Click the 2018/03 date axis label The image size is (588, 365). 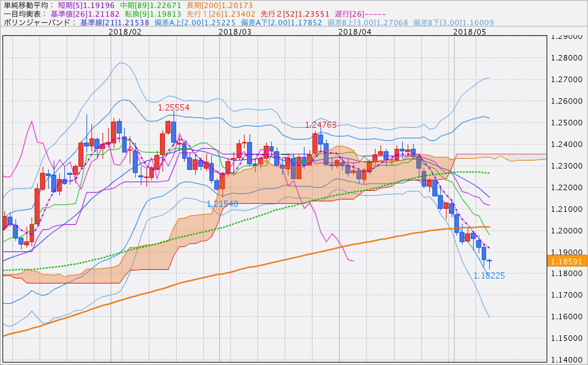pyautogui.click(x=235, y=32)
